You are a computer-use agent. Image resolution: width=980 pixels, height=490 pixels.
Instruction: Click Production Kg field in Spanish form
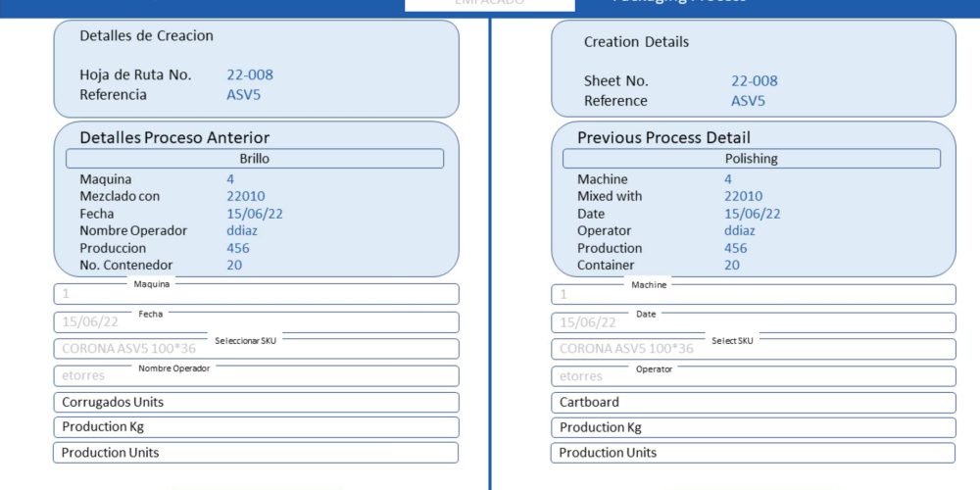click(x=255, y=427)
